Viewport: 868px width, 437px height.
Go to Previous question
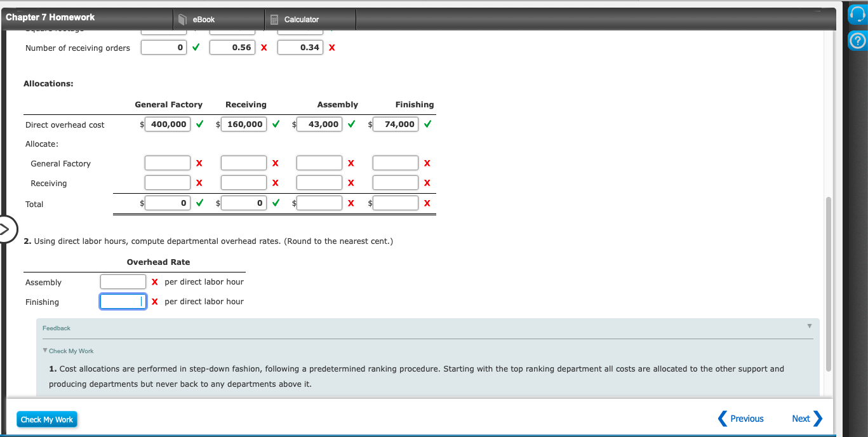tap(740, 419)
